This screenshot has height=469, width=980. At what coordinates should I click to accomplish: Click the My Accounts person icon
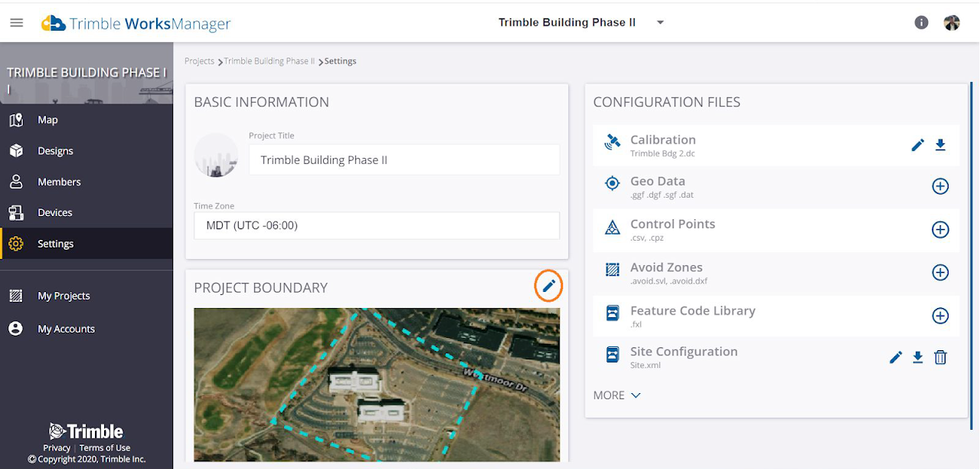[x=15, y=329]
